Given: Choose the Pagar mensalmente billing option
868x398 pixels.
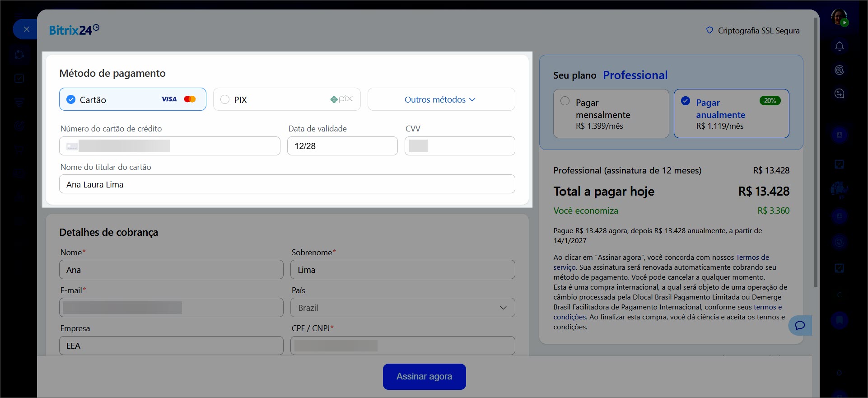Looking at the screenshot, I should click(x=565, y=101).
